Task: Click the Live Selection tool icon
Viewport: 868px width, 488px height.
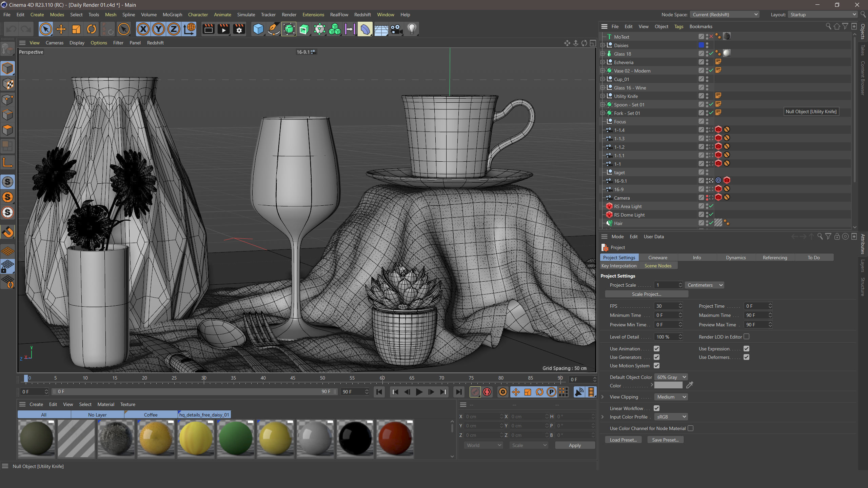Action: 45,29
